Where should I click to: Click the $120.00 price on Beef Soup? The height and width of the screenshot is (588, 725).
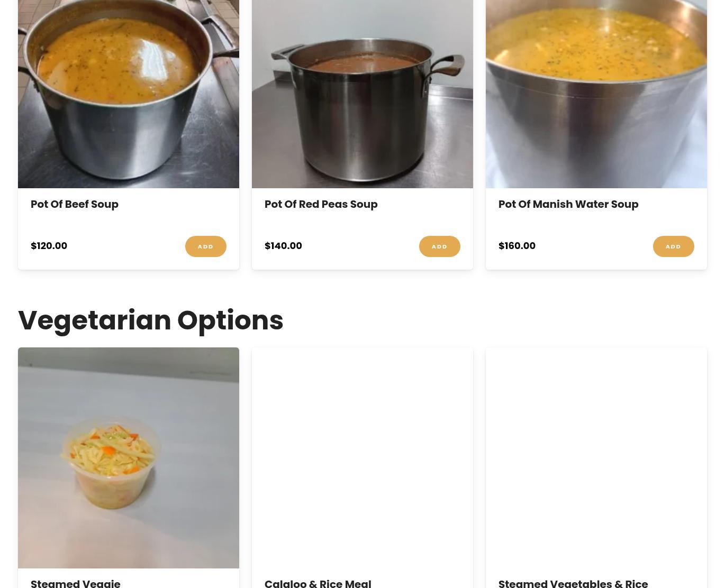(49, 246)
